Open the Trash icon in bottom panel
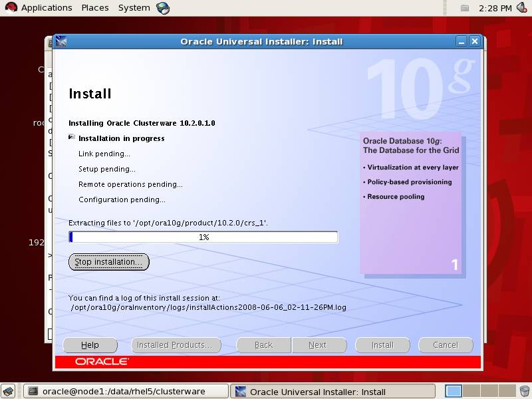 click(x=525, y=391)
